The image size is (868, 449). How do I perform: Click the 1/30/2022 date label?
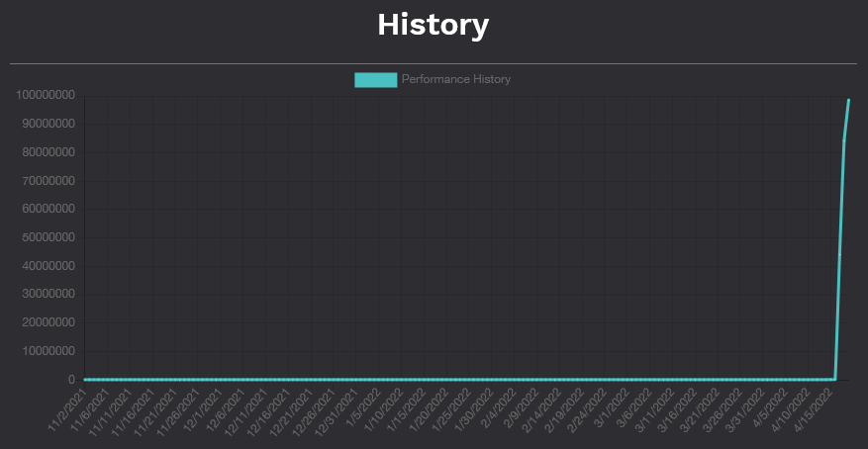pos(478,409)
